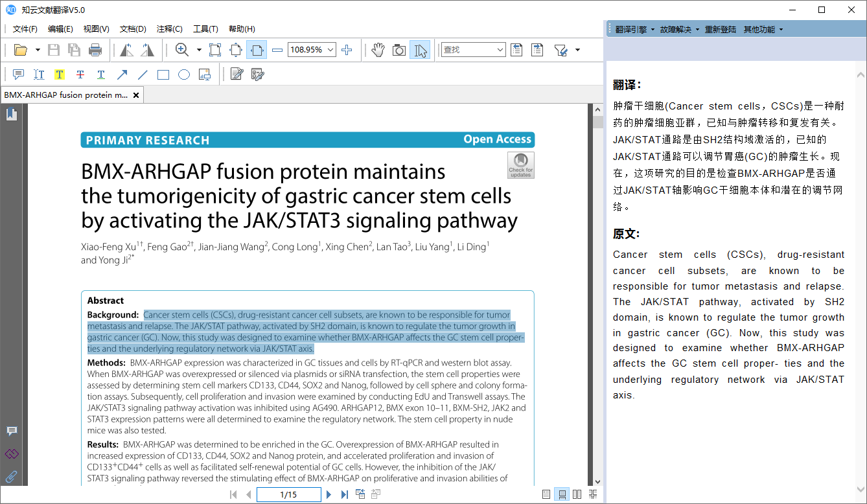
Task: Click the 1/15 page number field
Action: tap(288, 494)
